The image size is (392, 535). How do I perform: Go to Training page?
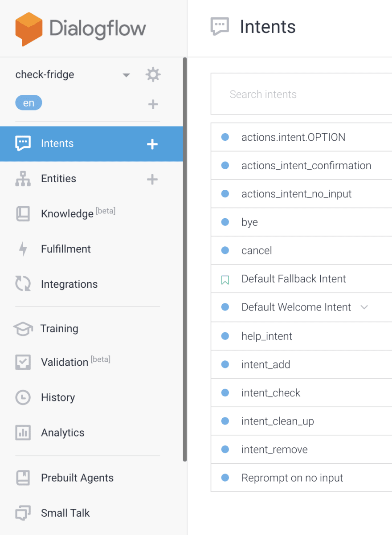pyautogui.click(x=59, y=329)
